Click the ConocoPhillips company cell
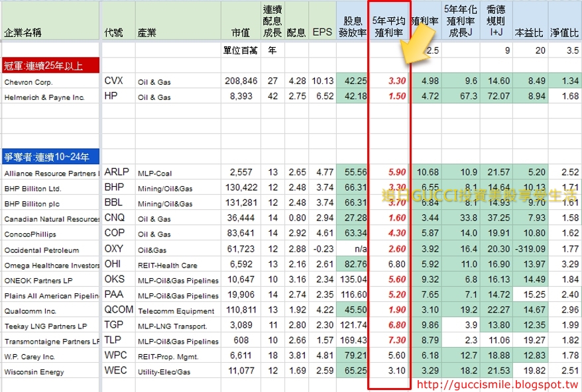 tap(50, 233)
